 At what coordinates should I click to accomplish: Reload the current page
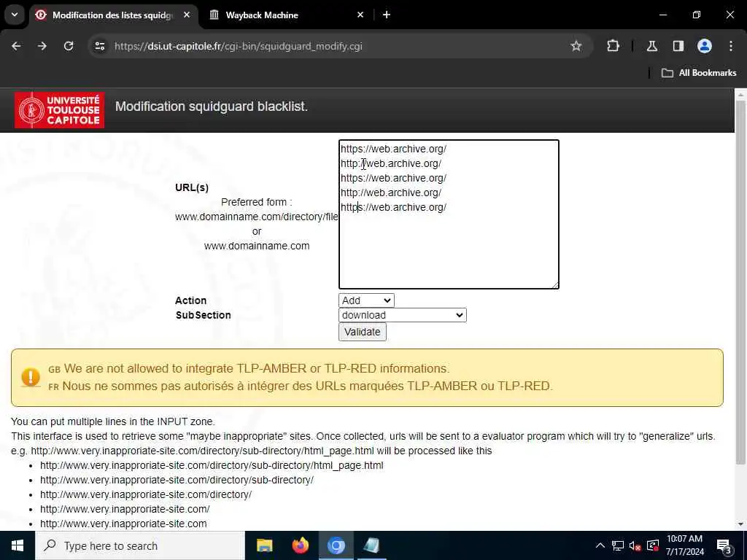coord(69,46)
